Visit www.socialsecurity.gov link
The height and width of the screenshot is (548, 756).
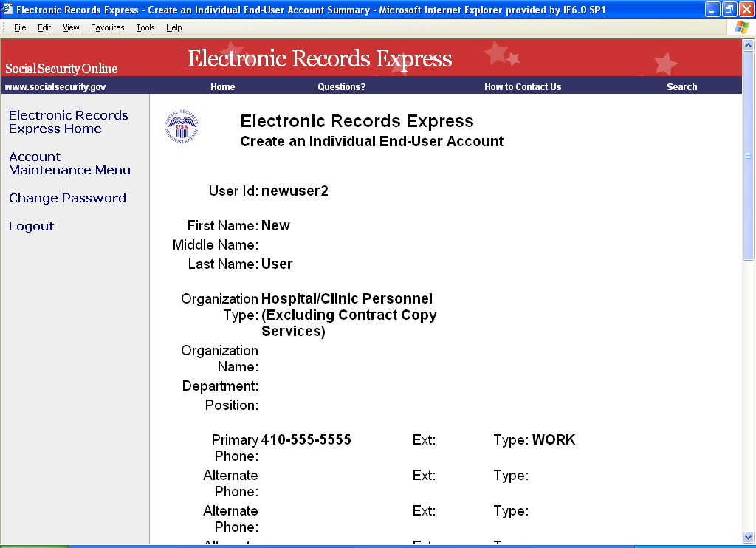click(x=55, y=87)
